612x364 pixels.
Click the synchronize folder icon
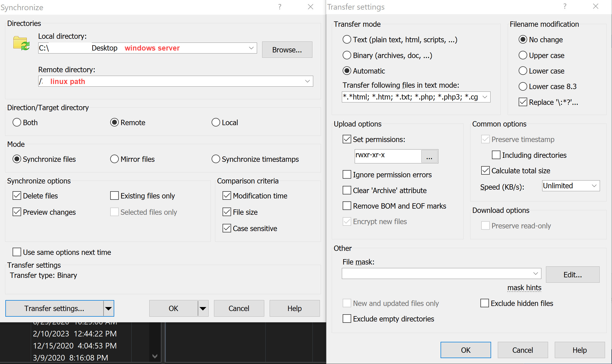click(x=21, y=43)
